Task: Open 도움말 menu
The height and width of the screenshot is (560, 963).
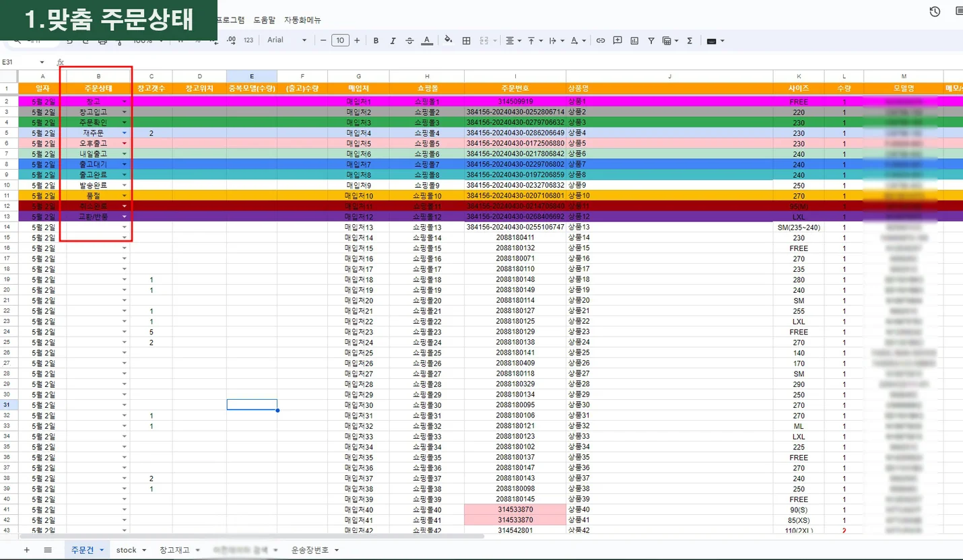Action: [x=265, y=20]
